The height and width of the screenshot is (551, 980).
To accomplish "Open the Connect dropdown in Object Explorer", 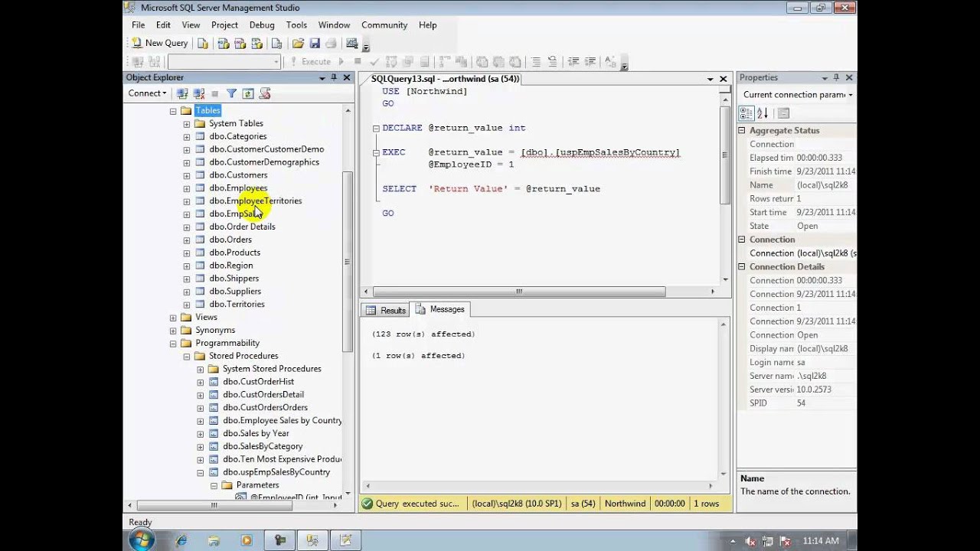I will pyautogui.click(x=147, y=93).
